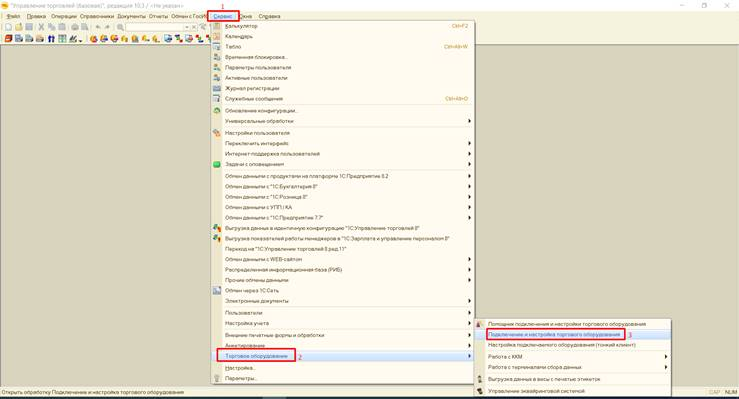
Task: Expand the Пользователи submenu
Action: (x=343, y=313)
